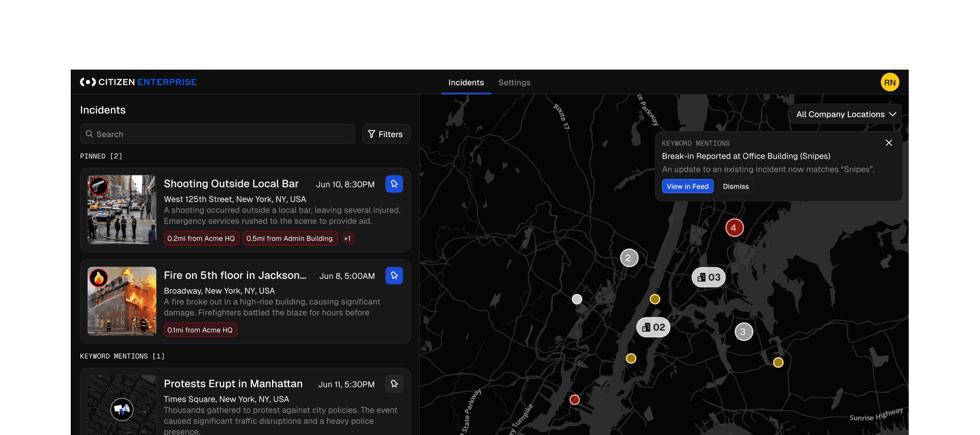The image size is (980, 435).
Task: Click the building marker labeled 03
Action: (x=708, y=277)
